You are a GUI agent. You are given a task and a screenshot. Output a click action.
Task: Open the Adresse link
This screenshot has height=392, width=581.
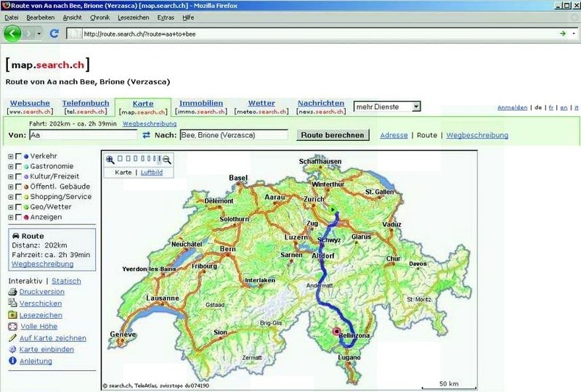click(394, 135)
